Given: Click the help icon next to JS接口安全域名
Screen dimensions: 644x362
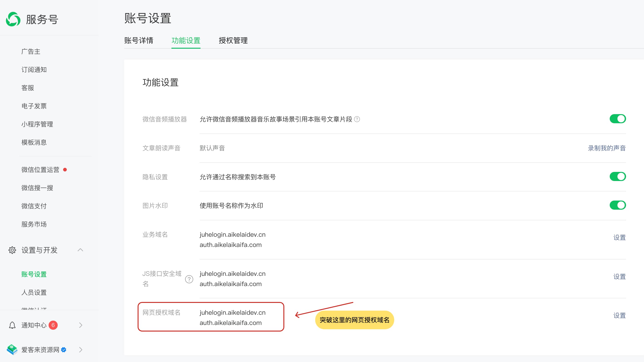Looking at the screenshot, I should [189, 279].
